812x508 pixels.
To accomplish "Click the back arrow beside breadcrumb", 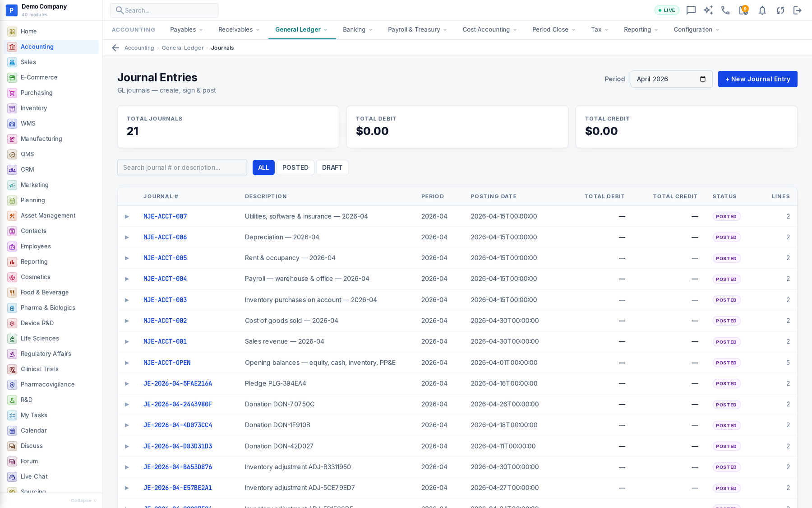I will click(115, 48).
